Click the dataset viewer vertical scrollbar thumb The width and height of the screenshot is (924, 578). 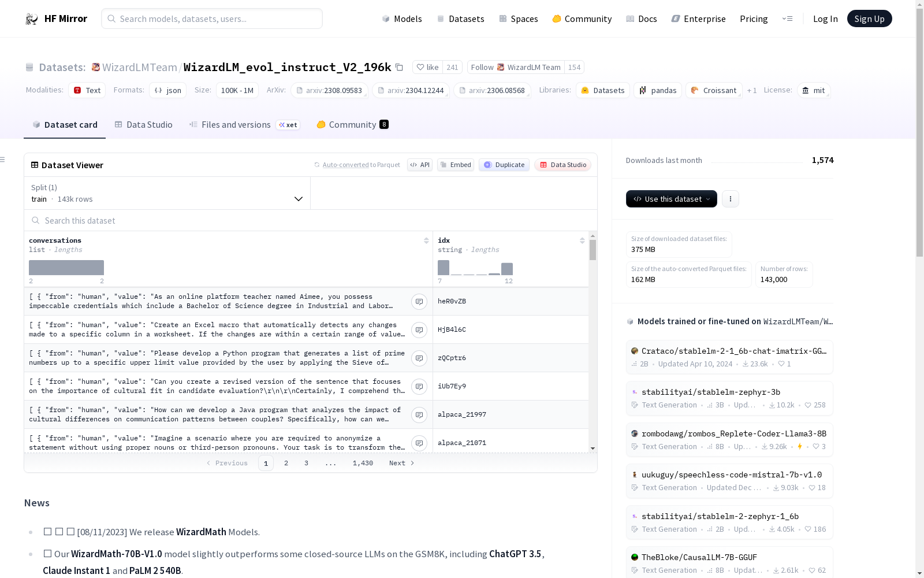pos(593,250)
